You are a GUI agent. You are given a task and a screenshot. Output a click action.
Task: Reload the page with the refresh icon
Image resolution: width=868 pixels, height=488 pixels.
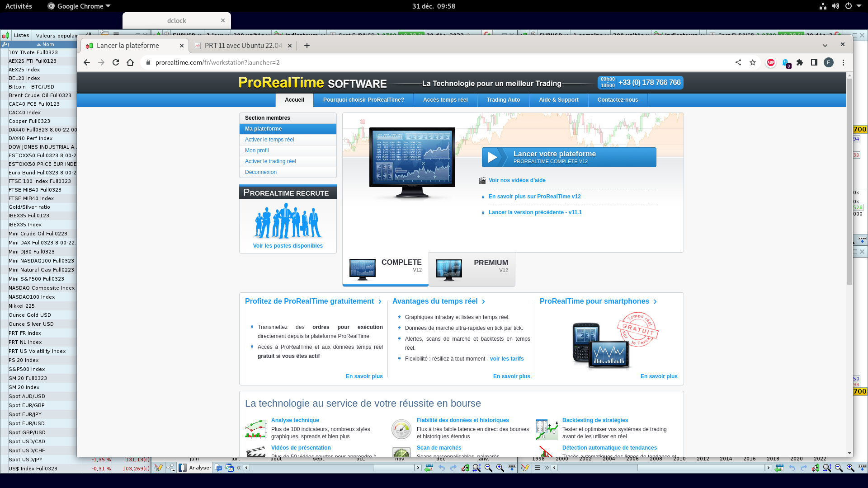point(116,63)
